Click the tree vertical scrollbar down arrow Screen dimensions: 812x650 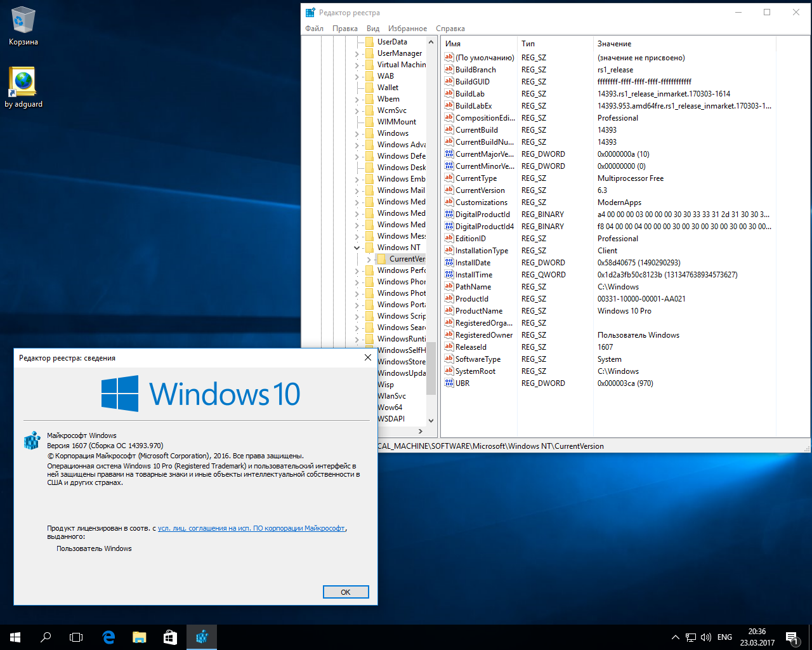[431, 420]
